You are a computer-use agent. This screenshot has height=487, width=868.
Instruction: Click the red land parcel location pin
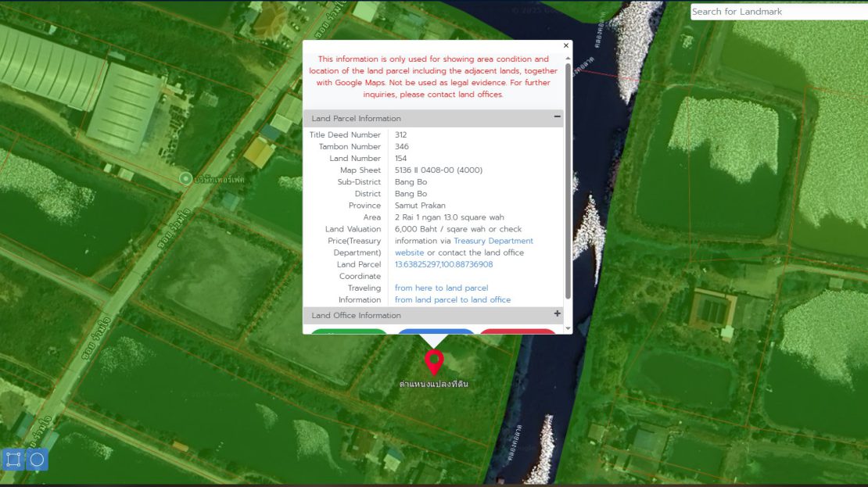pyautogui.click(x=433, y=361)
